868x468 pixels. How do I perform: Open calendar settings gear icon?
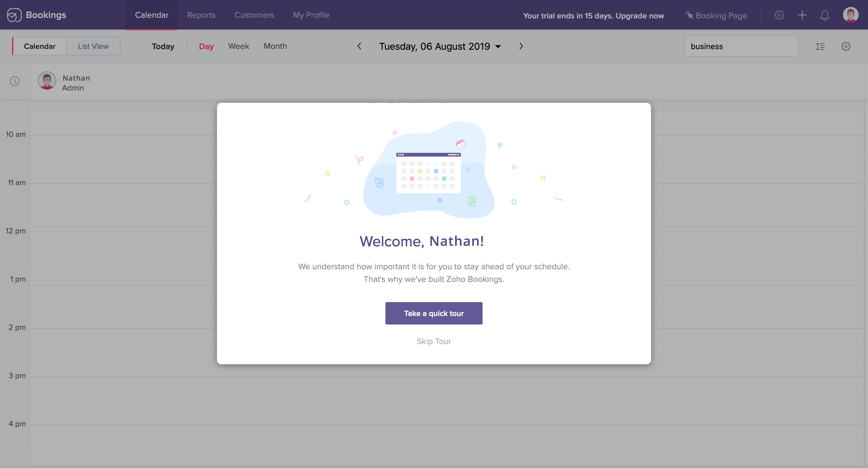(x=846, y=46)
